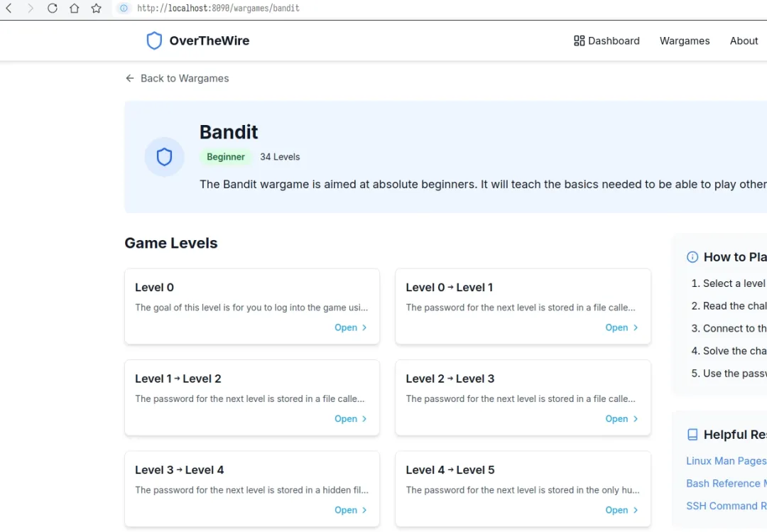This screenshot has height=532, width=767.
Task: Click the chevron on Level 1 → Level 2
Action: pos(364,419)
